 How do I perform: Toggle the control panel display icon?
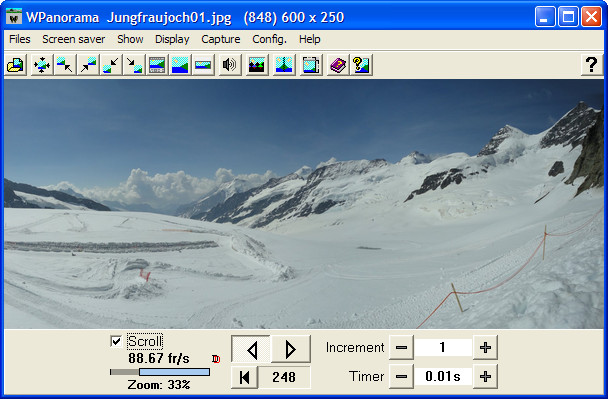[157, 65]
